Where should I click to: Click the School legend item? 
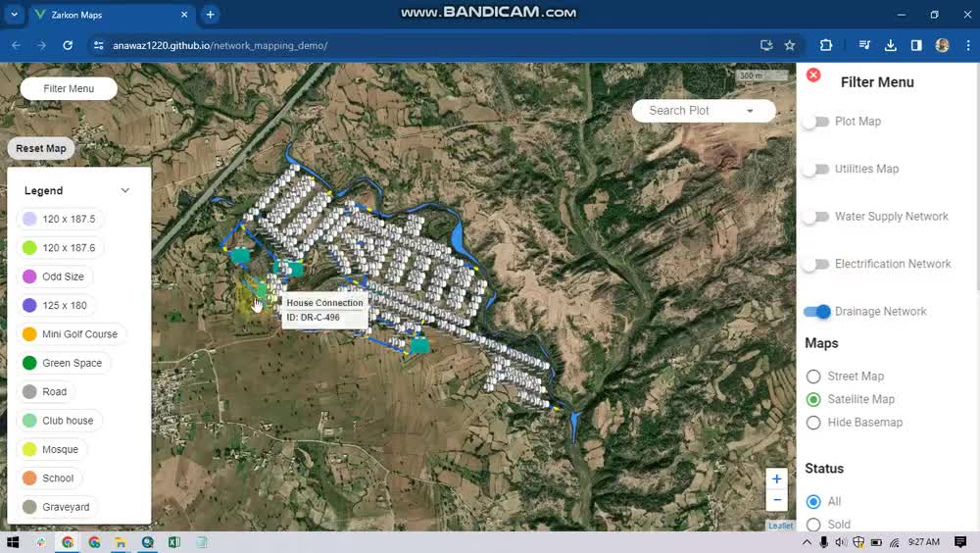coord(49,478)
